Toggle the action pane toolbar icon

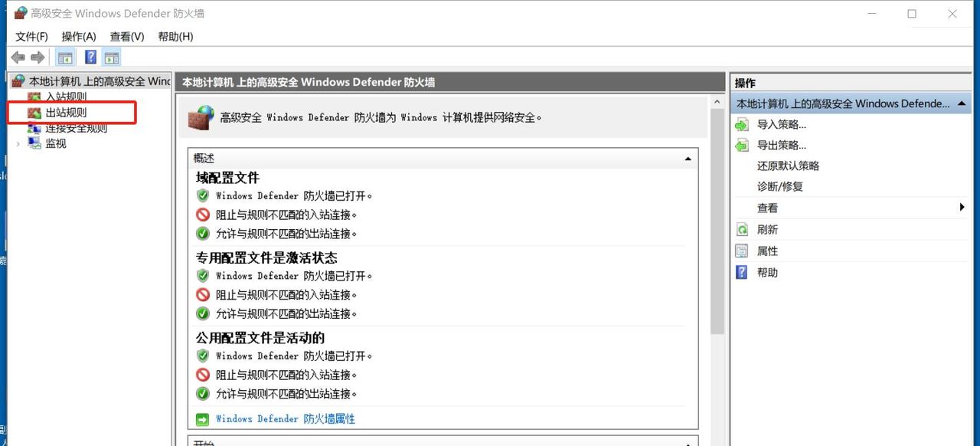[x=112, y=57]
